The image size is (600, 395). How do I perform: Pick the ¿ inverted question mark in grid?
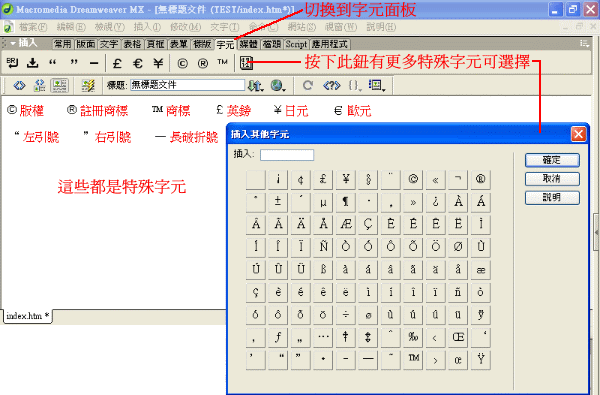click(435, 202)
